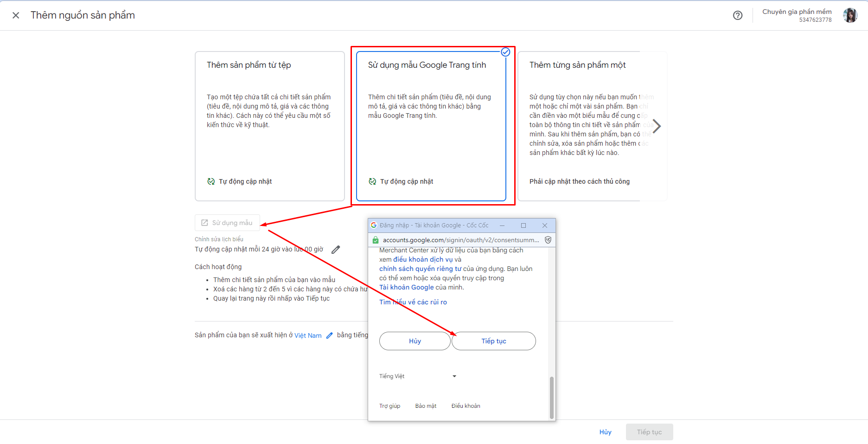Open the Trợ giúp footer link

pyautogui.click(x=389, y=406)
